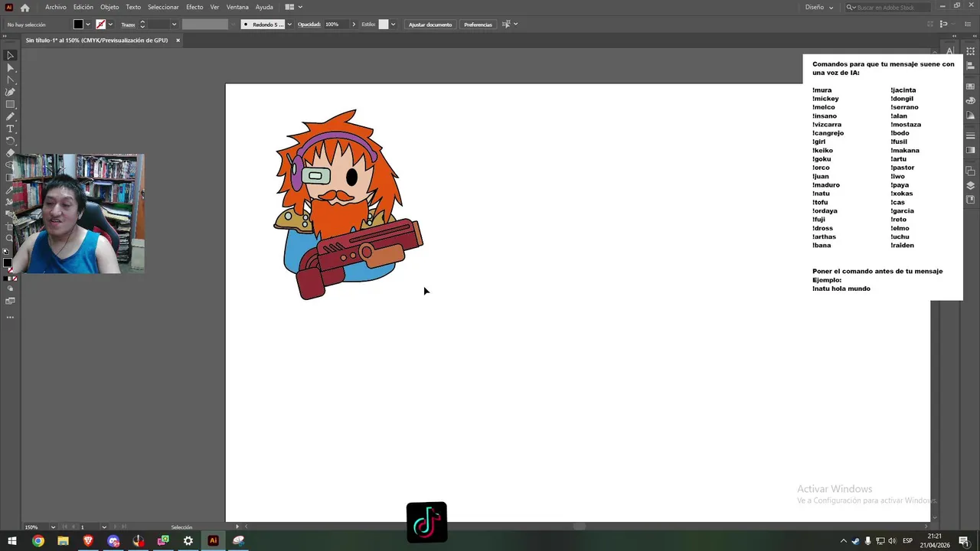Select the Selection tool arrow
This screenshot has height=551, width=980.
click(10, 55)
